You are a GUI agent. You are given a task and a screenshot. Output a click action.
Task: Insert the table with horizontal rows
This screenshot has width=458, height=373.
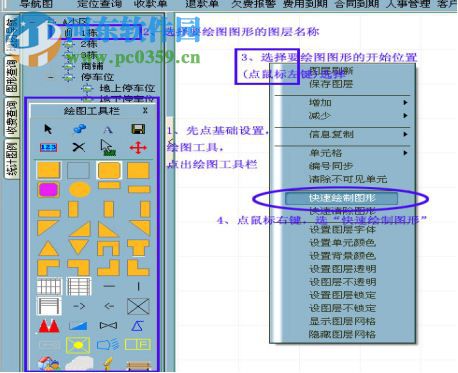79,287
